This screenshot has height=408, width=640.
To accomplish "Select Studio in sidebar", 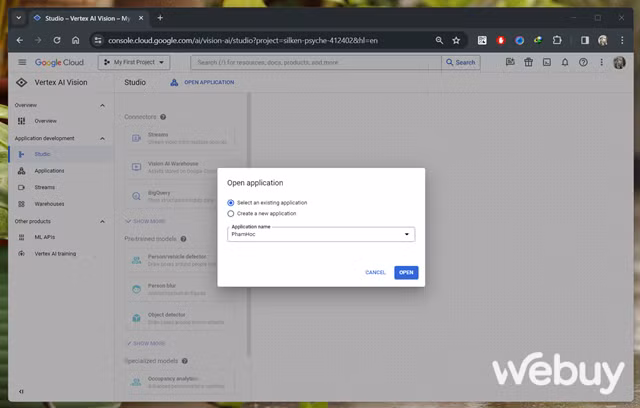I will [60, 154].
